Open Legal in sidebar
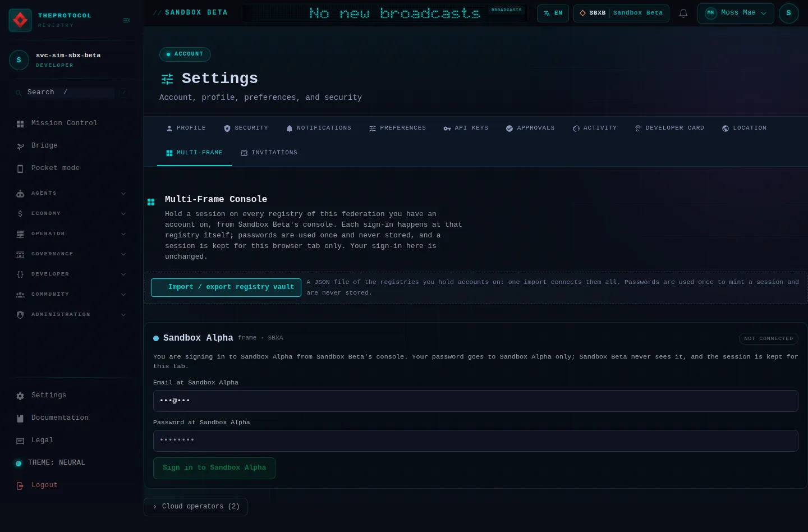 (x=72, y=441)
